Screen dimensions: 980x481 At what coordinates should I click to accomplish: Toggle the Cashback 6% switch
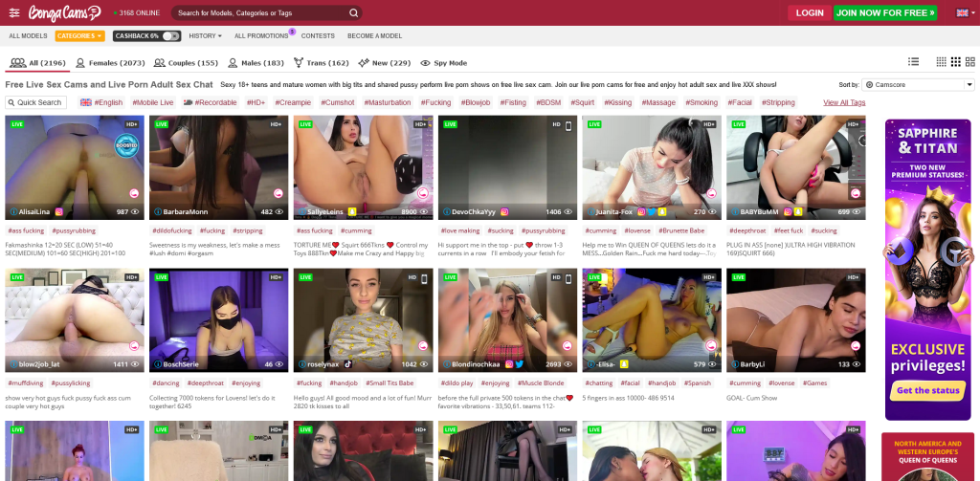(170, 36)
